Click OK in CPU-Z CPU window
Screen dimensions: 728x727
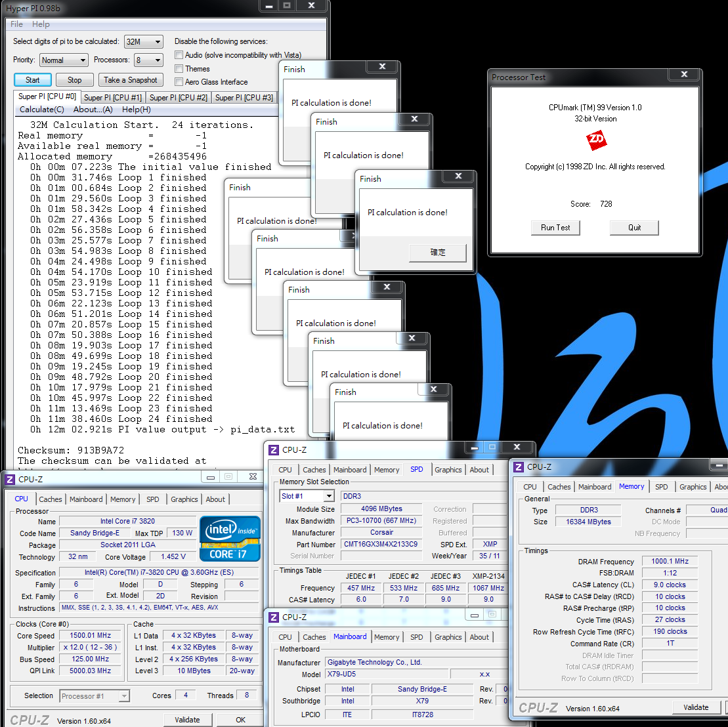tap(240, 720)
